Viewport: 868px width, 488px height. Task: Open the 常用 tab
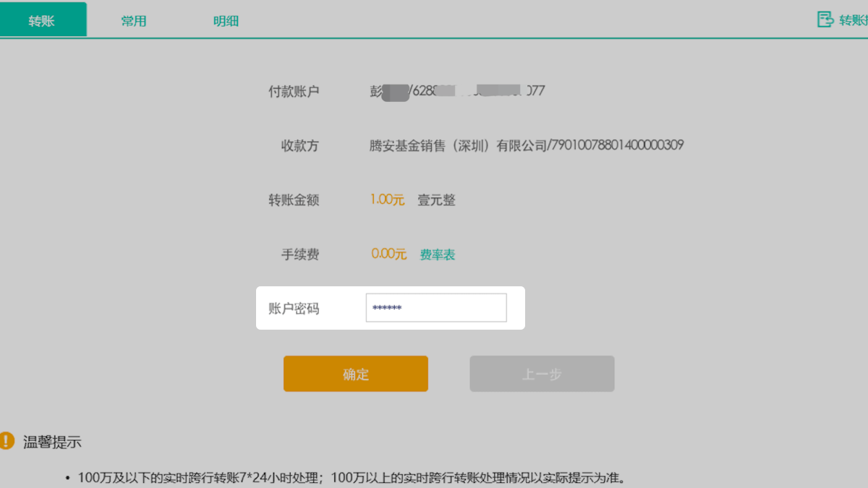tap(134, 21)
